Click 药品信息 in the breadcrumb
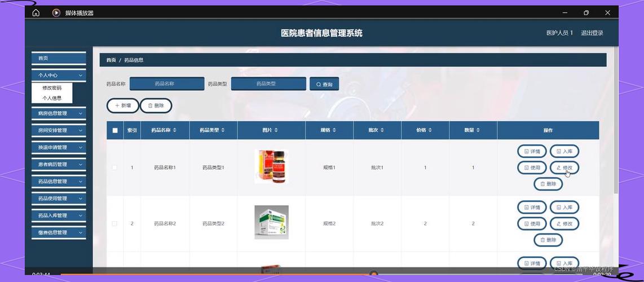This screenshot has width=644, height=282. click(134, 60)
